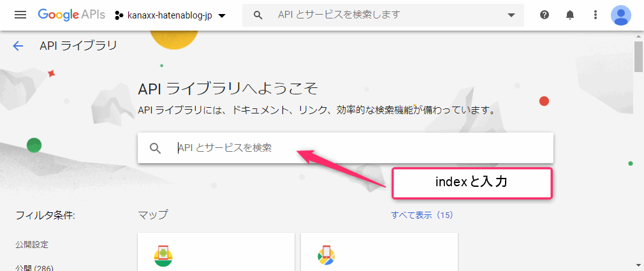644x271 pixels.
Task: Click the project hexagon icon beside kanaxx-hatenablog-jp
Action: pos(119,16)
